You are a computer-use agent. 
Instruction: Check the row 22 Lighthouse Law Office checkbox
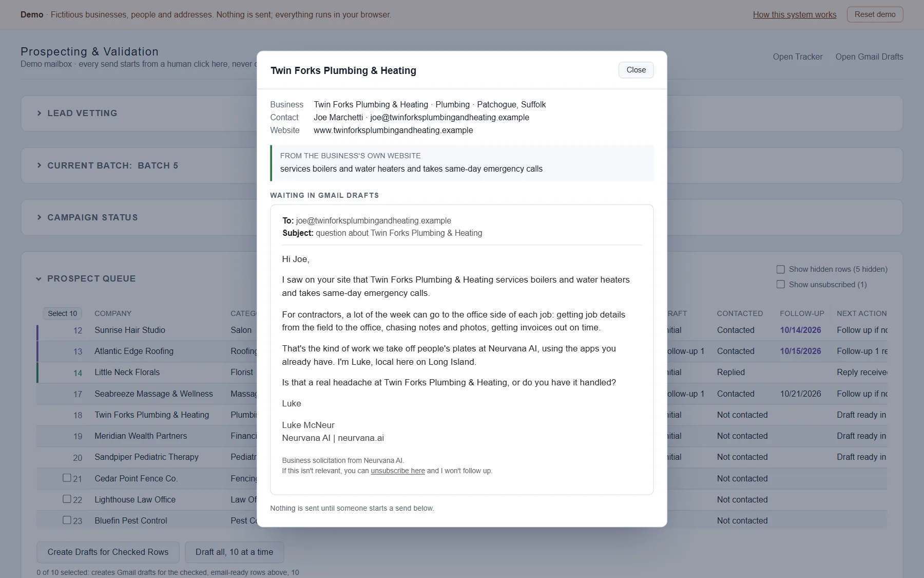[67, 499]
